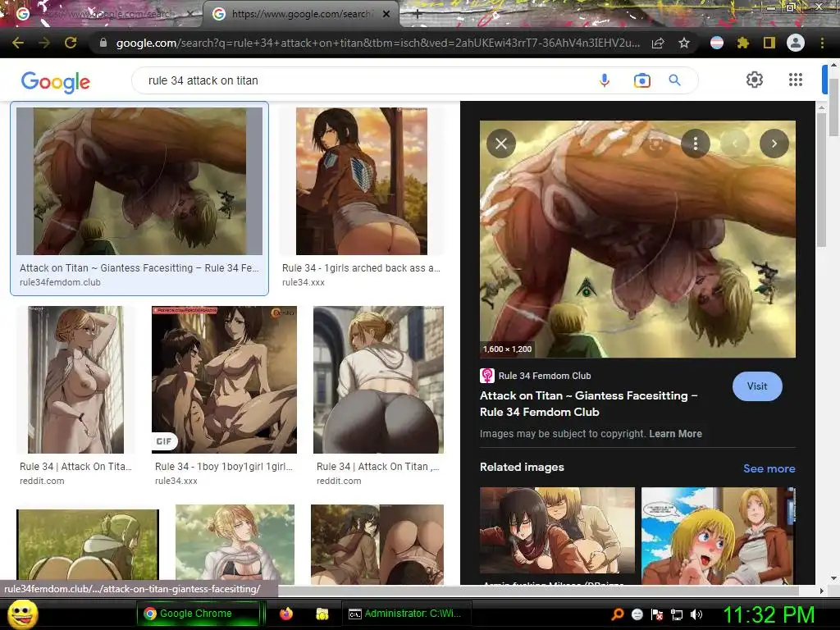Reload the current page
Image resolution: width=840 pixels, height=630 pixels.
[x=71, y=43]
